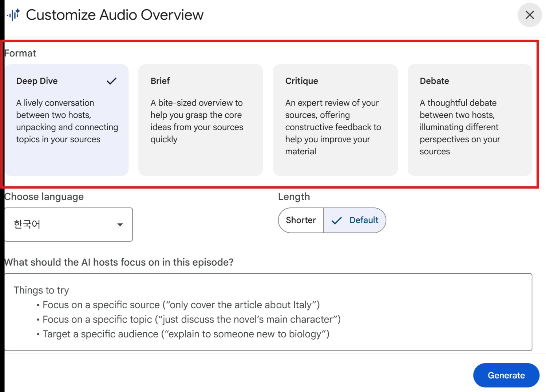This screenshot has height=392, width=546.
Task: Open the 한국어 language dropdown
Action: 68,225
